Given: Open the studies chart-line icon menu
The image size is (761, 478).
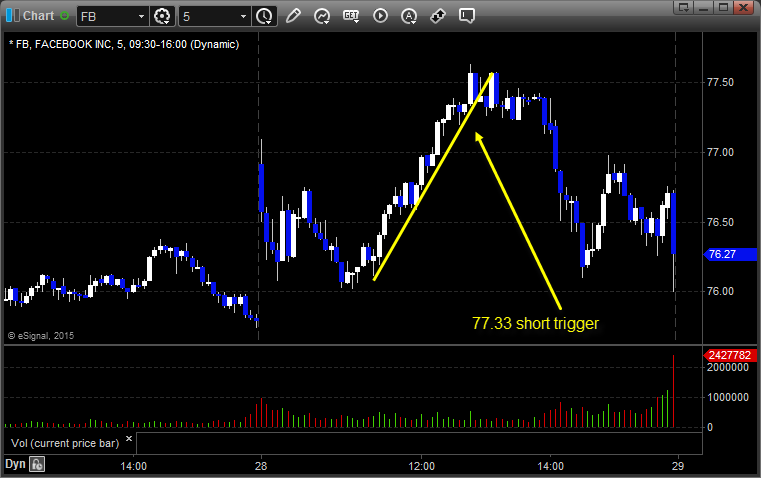Looking at the screenshot, I should [322, 16].
